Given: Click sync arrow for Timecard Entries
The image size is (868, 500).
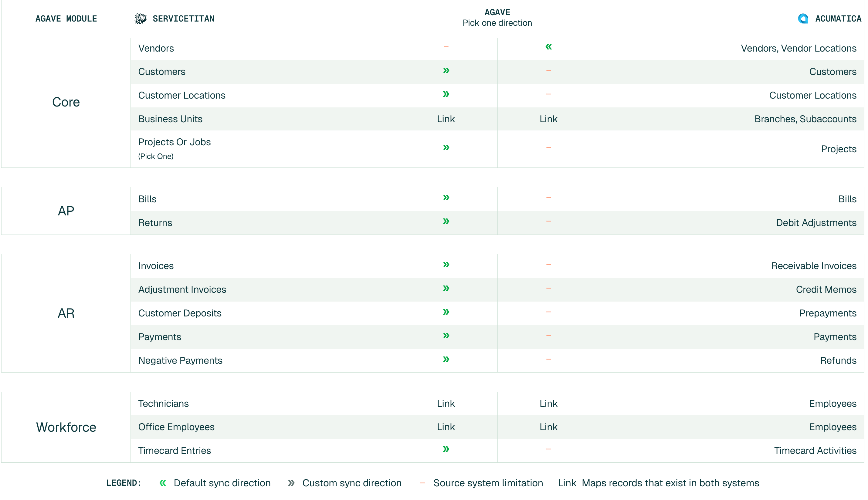Looking at the screenshot, I should (446, 449).
